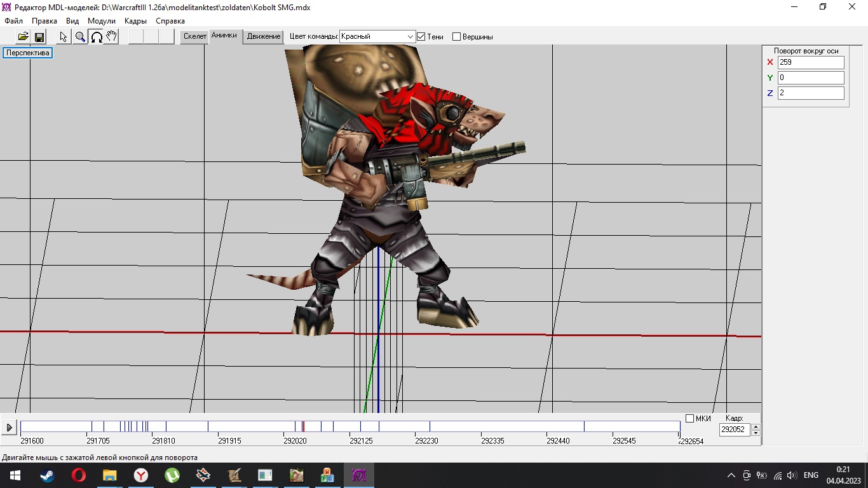The image size is (868, 488).
Task: Choose the hand pan tool
Action: tap(111, 36)
